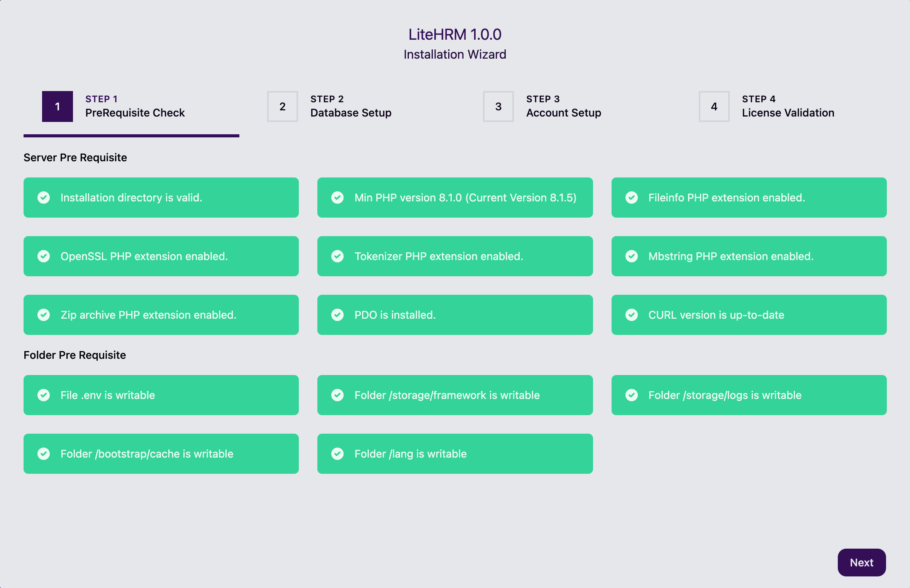
Task: Click the checkmark icon on Min PHP version tile
Action: (338, 198)
